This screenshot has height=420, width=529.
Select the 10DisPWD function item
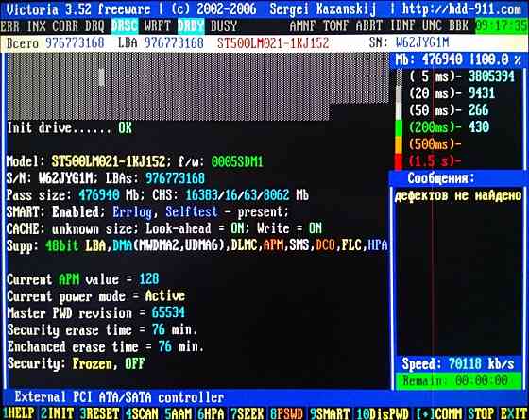click(383, 413)
